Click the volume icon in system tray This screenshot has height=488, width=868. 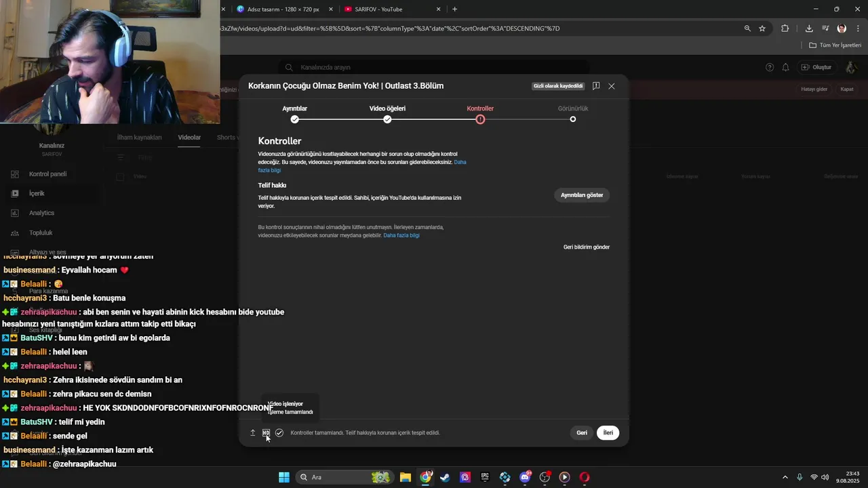coord(825,477)
